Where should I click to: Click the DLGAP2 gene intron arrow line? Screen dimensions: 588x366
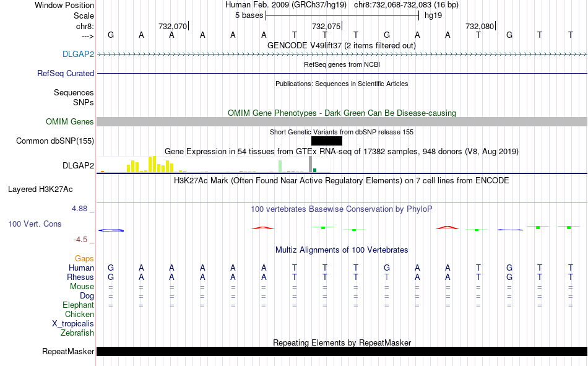pyautogui.click(x=342, y=54)
